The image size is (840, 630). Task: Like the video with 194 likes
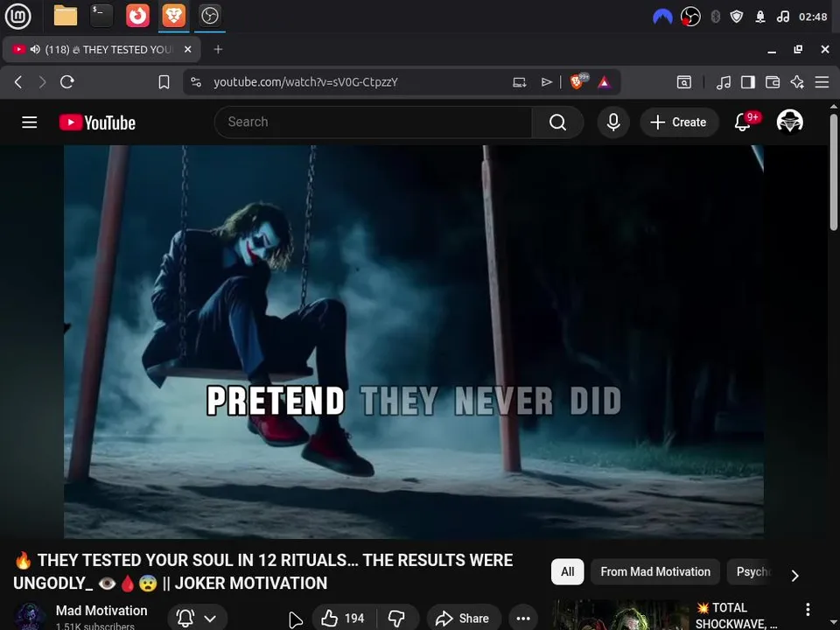point(343,619)
